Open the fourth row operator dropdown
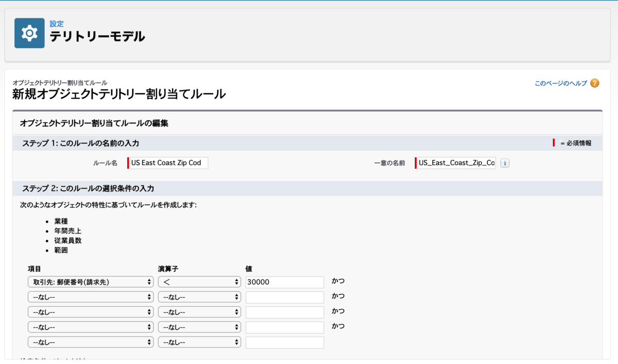618x364 pixels. (199, 326)
